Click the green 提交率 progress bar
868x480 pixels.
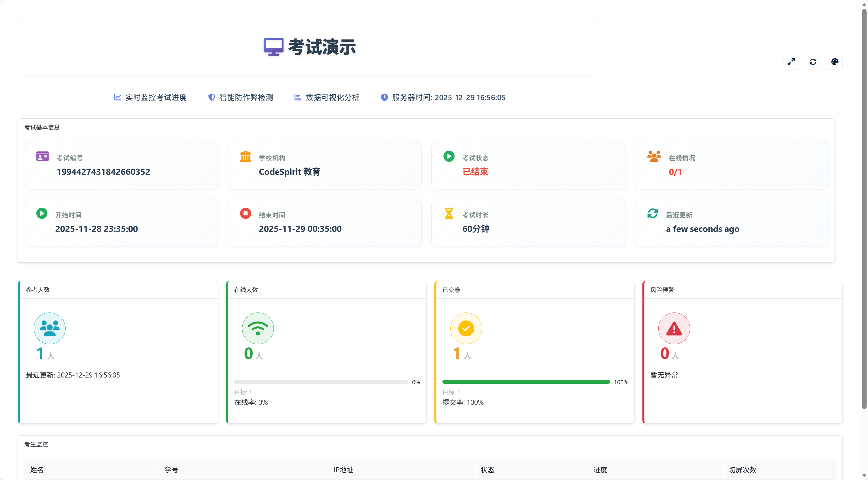click(x=526, y=382)
